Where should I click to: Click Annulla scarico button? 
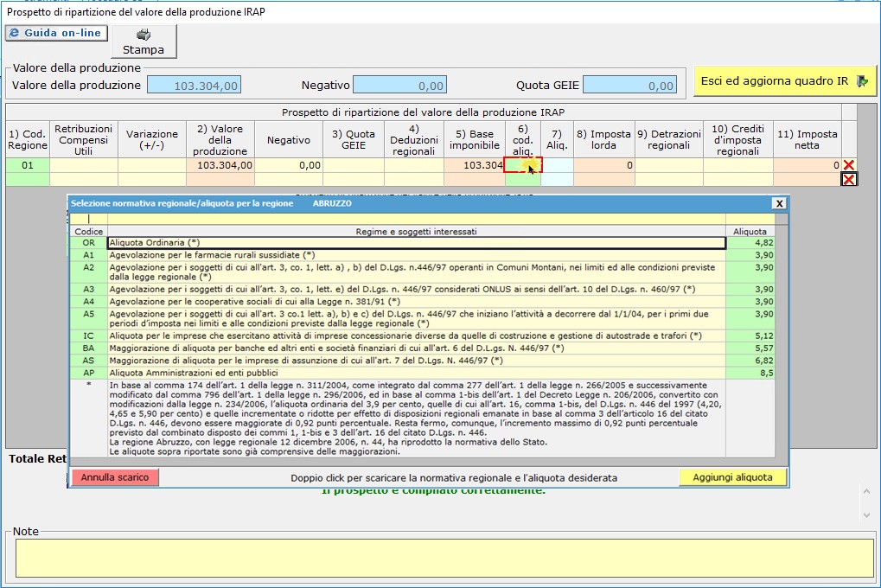(x=115, y=477)
